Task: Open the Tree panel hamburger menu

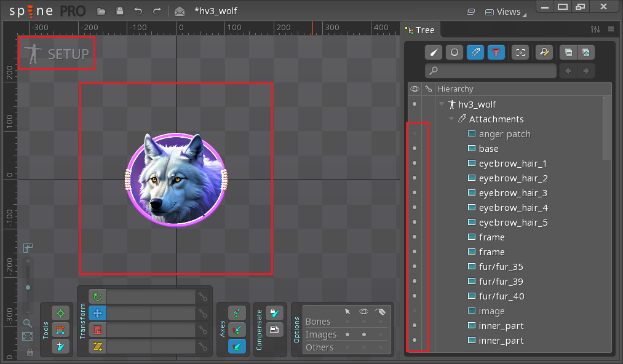Action: (x=611, y=30)
